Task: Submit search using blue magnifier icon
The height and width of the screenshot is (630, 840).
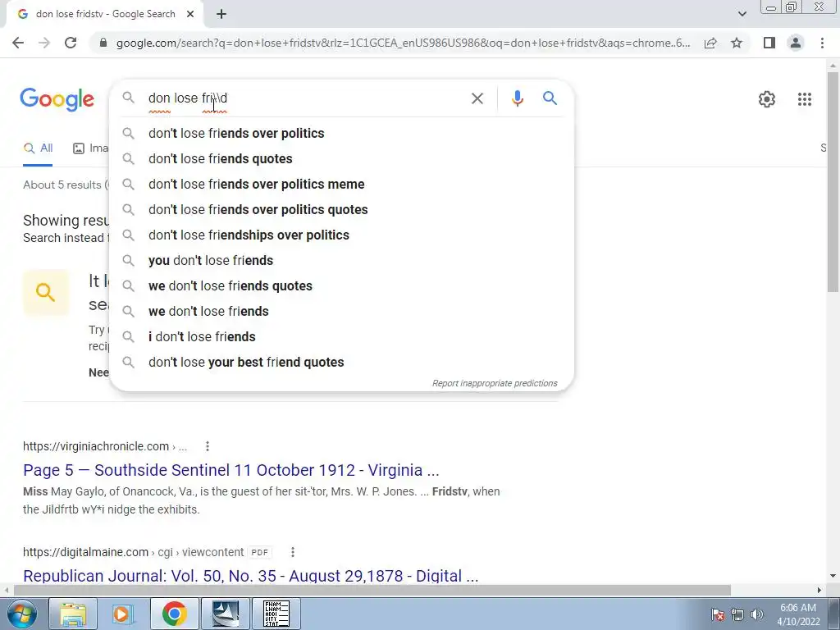Action: pos(550,98)
